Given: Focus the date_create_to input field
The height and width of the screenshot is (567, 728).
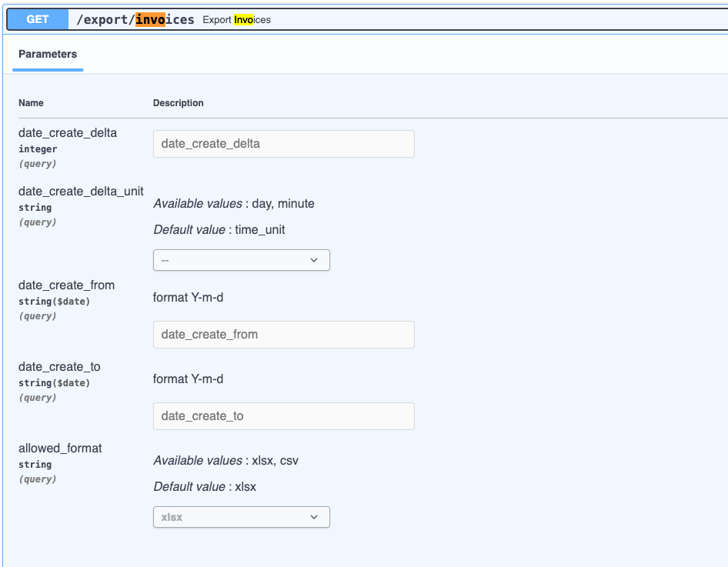Looking at the screenshot, I should [x=283, y=416].
